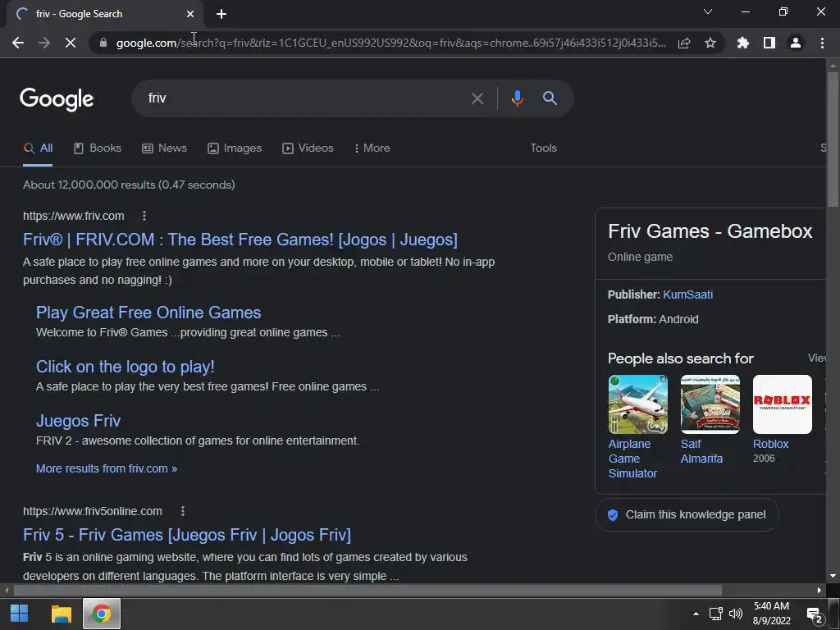Click https://www.friv.com URL text
The image size is (840, 630).
[x=73, y=216]
